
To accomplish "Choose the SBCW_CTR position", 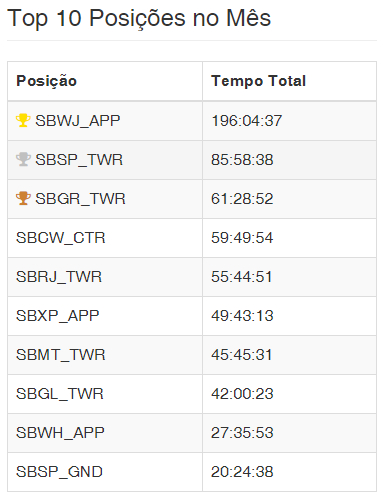I will click(x=61, y=238).
